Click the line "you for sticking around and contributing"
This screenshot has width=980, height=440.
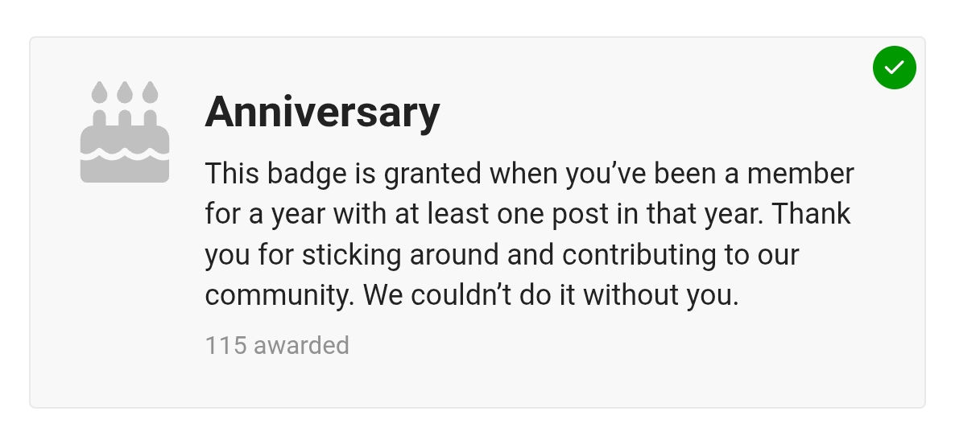(x=502, y=255)
